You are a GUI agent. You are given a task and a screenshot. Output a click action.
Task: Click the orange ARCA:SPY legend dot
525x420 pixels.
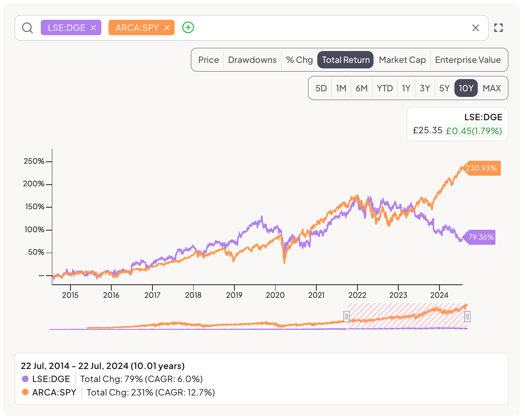pos(25,392)
